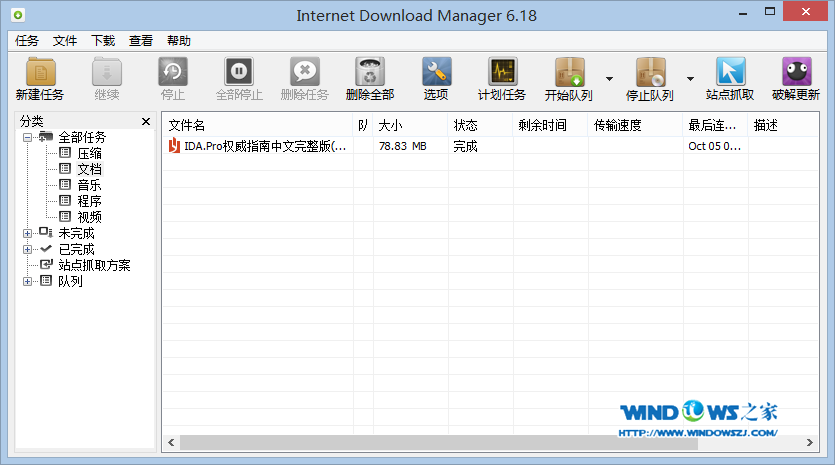The height and width of the screenshot is (465, 835).
Task: Open the 开始队列 dropdown arrow
Action: click(609, 79)
